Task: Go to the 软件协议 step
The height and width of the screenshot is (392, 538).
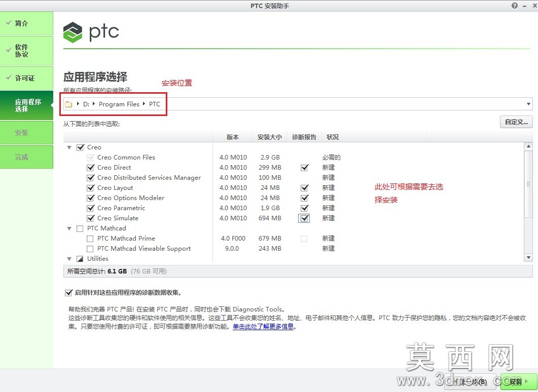Action: coord(26,51)
